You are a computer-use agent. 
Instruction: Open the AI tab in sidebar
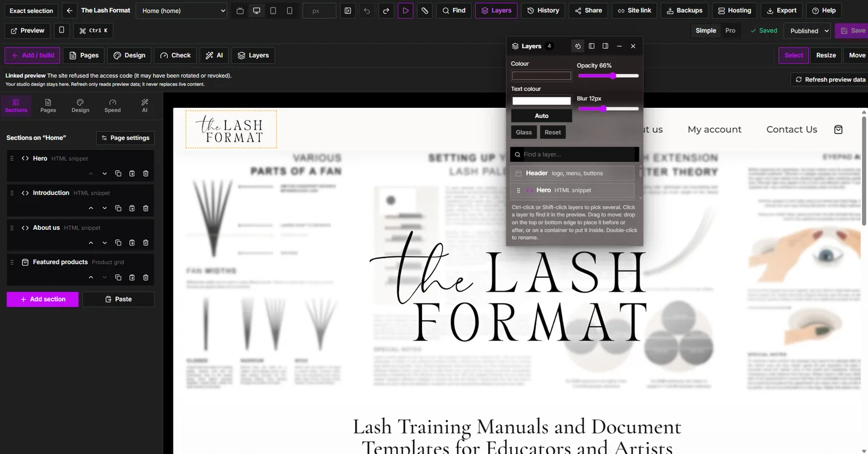(145, 106)
